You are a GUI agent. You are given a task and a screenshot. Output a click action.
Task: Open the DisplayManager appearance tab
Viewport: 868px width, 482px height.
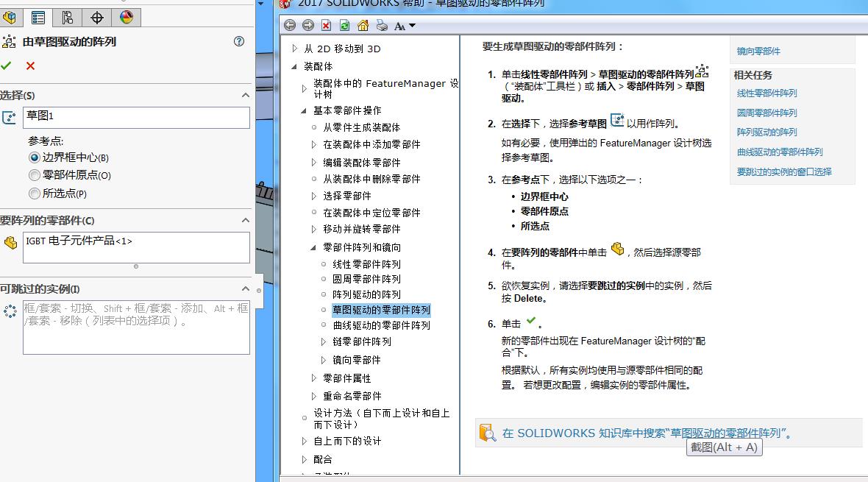(127, 18)
